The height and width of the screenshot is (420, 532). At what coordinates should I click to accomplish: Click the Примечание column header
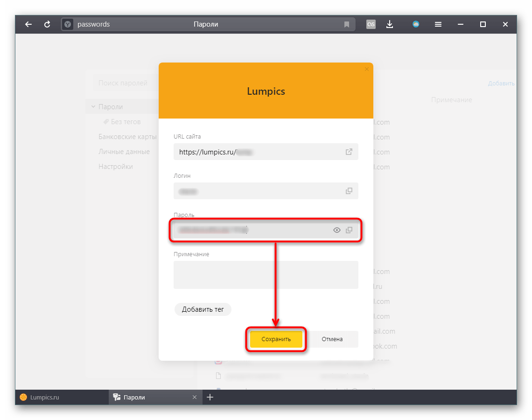click(451, 100)
